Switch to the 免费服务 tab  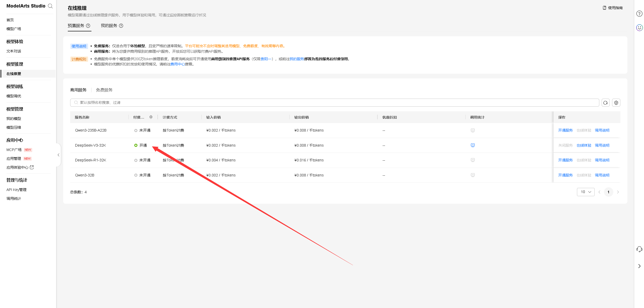coord(104,90)
